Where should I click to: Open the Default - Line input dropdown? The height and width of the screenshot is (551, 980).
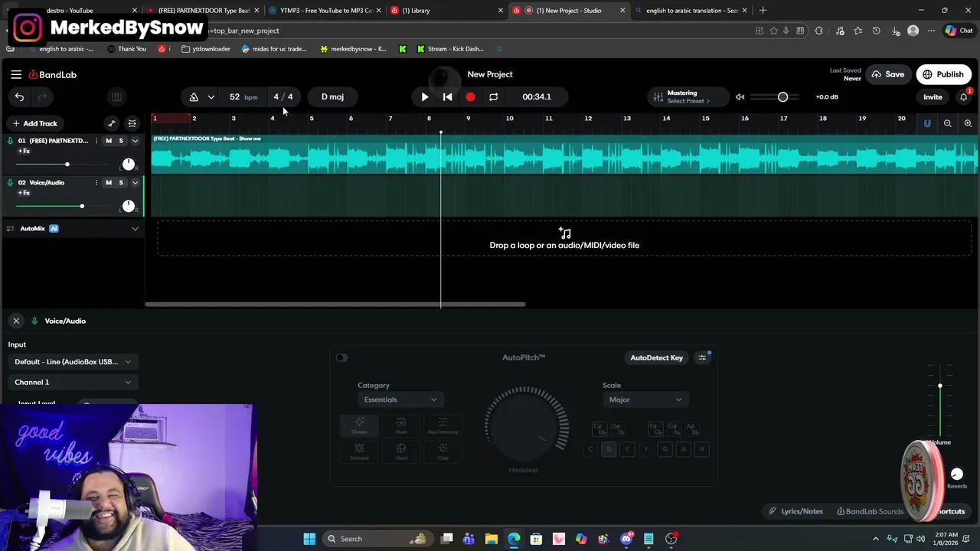click(x=73, y=362)
